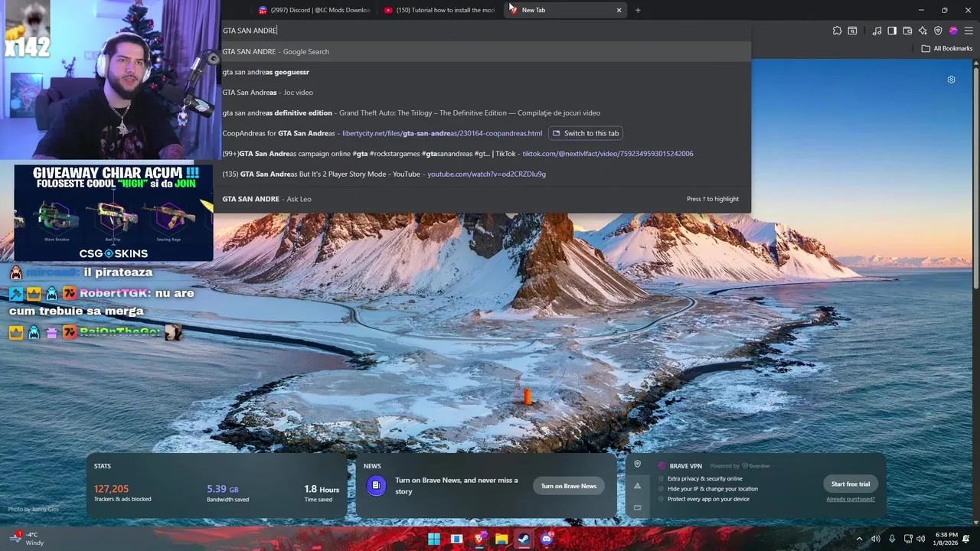980x551 pixels.
Task: Open a new browser tab with plus
Action: 638,10
